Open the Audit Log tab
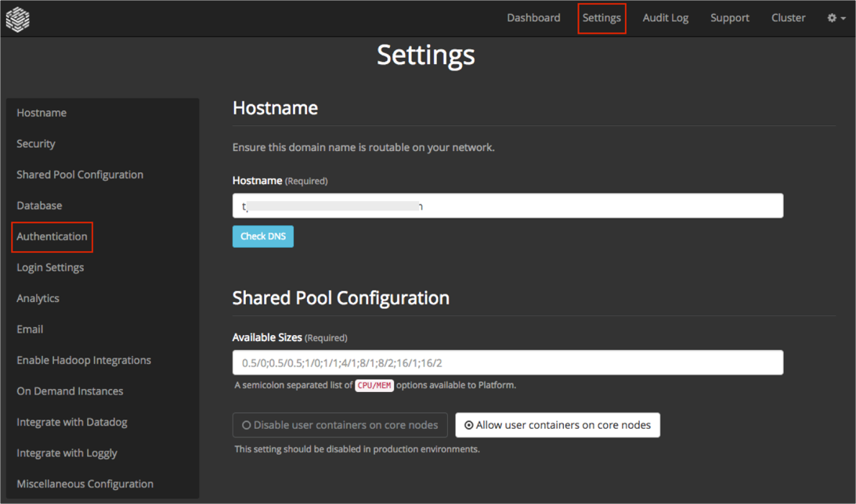Screen dimensions: 856x504 [x=665, y=18]
